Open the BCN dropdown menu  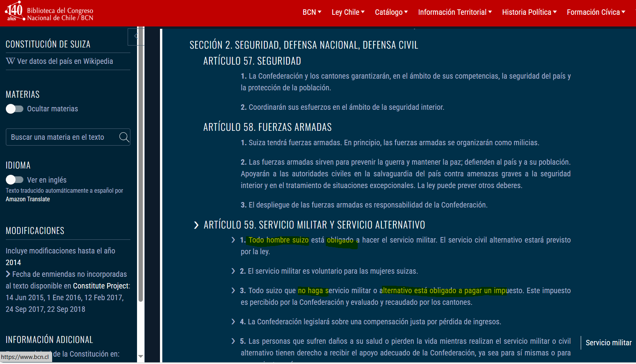coord(312,12)
